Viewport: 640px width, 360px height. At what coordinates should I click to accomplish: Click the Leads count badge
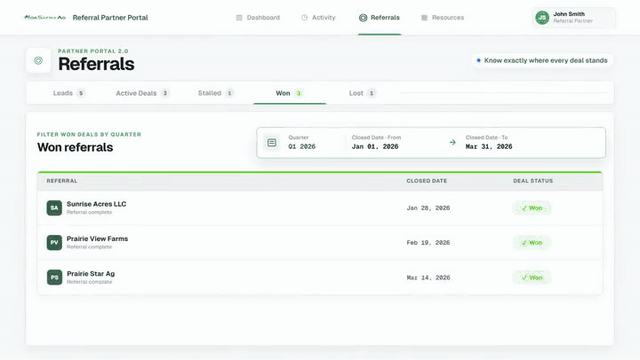(81, 93)
